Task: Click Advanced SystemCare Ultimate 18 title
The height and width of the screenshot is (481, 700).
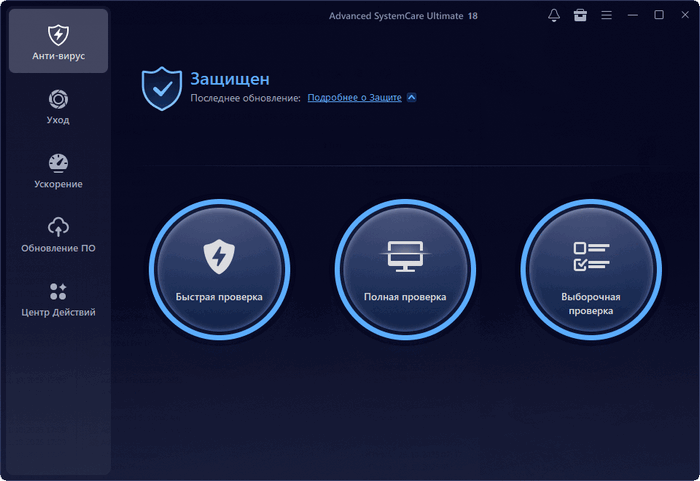Action: pyautogui.click(x=403, y=16)
